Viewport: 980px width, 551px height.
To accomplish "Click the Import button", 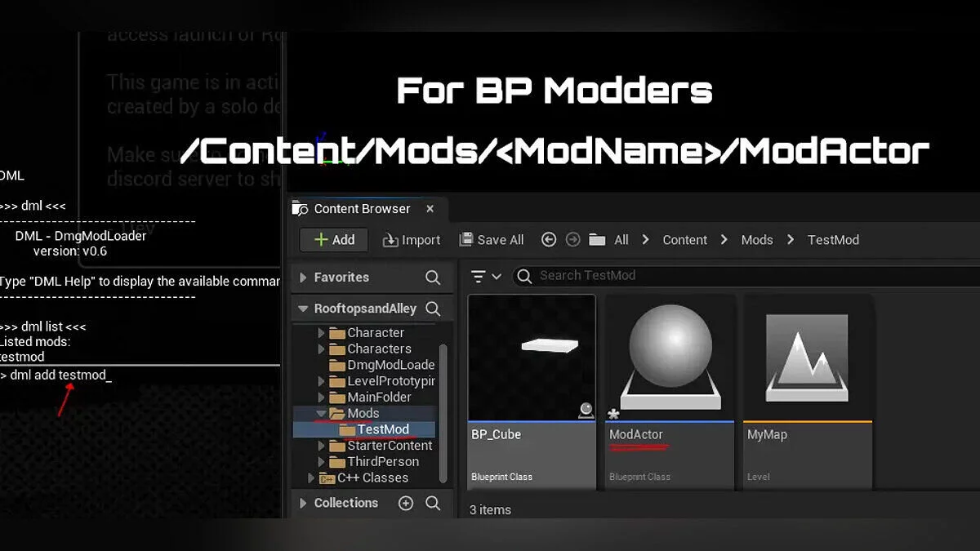I will [x=412, y=239].
